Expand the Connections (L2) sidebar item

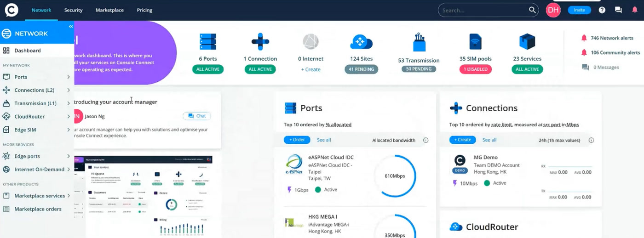pos(69,90)
